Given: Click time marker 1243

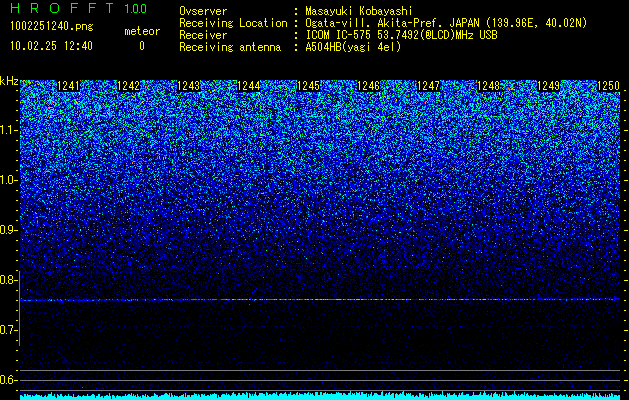Looking at the screenshot, I should 189,86.
